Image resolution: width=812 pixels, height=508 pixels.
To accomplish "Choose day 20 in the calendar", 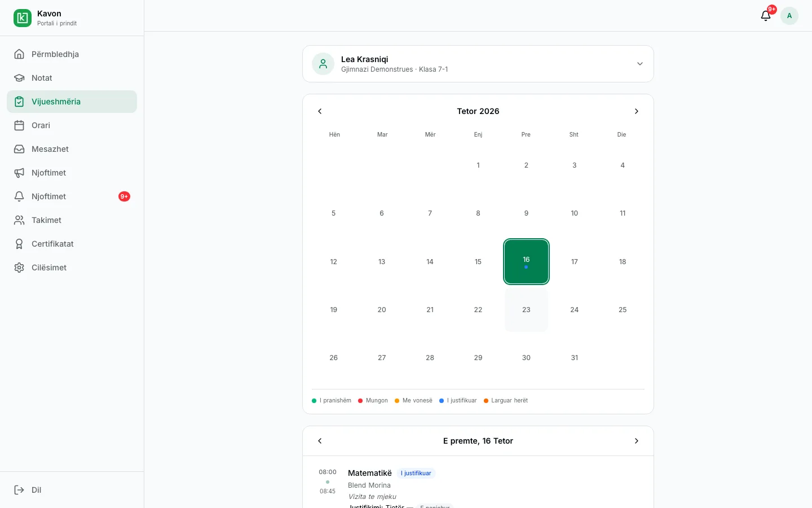I will point(382,310).
